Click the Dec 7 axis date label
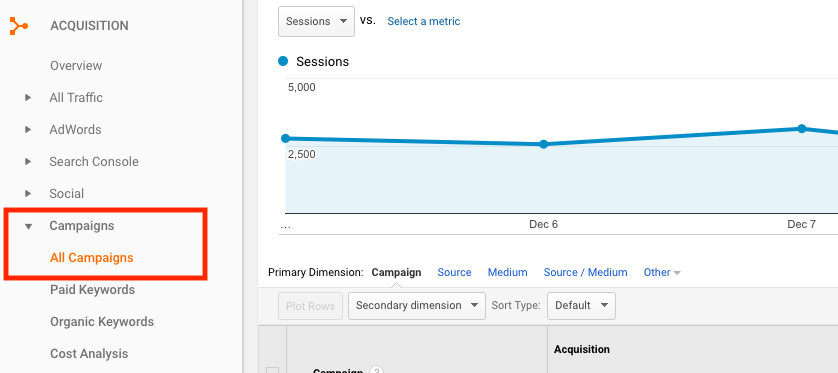 click(802, 224)
